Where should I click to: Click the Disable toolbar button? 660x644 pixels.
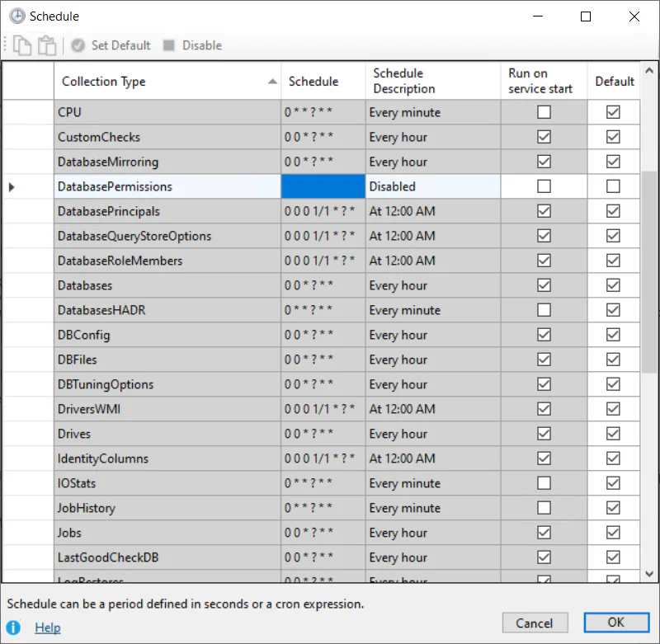pyautogui.click(x=192, y=46)
